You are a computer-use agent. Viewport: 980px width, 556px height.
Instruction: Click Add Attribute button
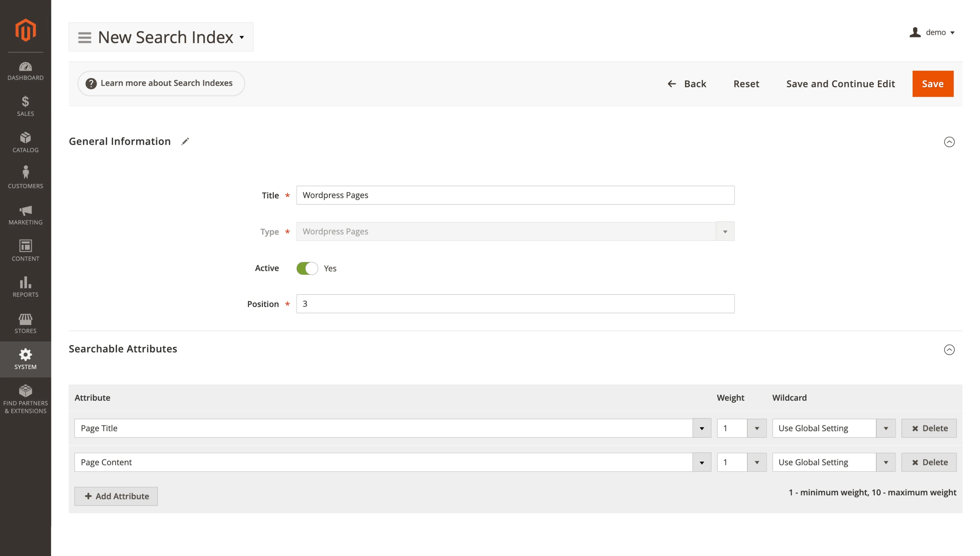(x=116, y=496)
